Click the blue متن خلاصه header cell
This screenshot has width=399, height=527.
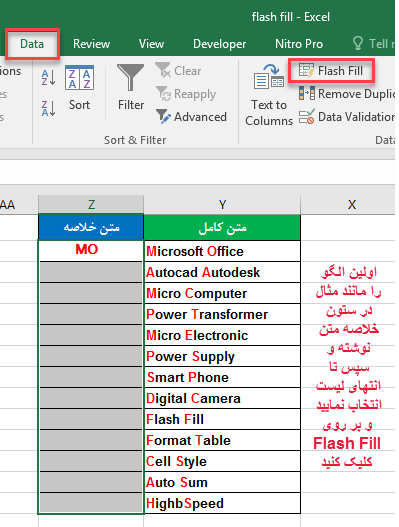[x=91, y=227]
